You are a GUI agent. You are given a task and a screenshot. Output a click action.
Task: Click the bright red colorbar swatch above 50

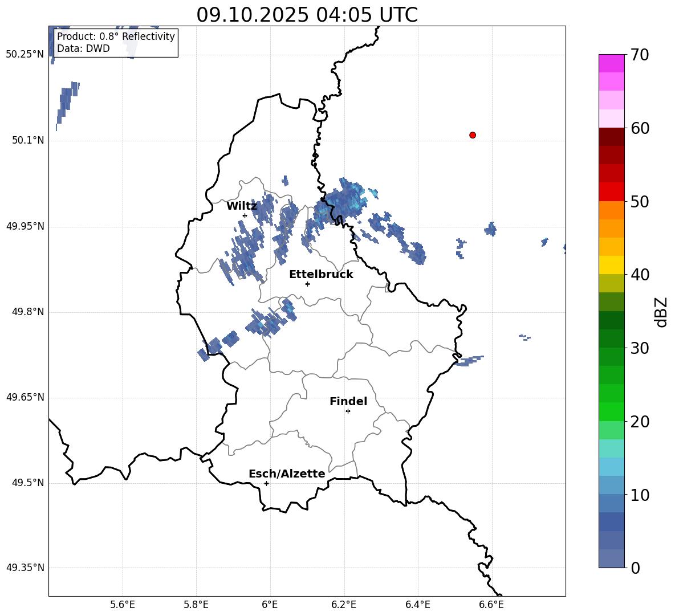611,192
